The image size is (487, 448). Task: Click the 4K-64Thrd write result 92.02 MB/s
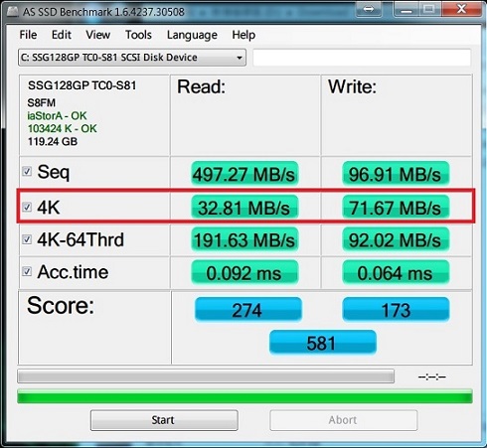click(x=396, y=239)
